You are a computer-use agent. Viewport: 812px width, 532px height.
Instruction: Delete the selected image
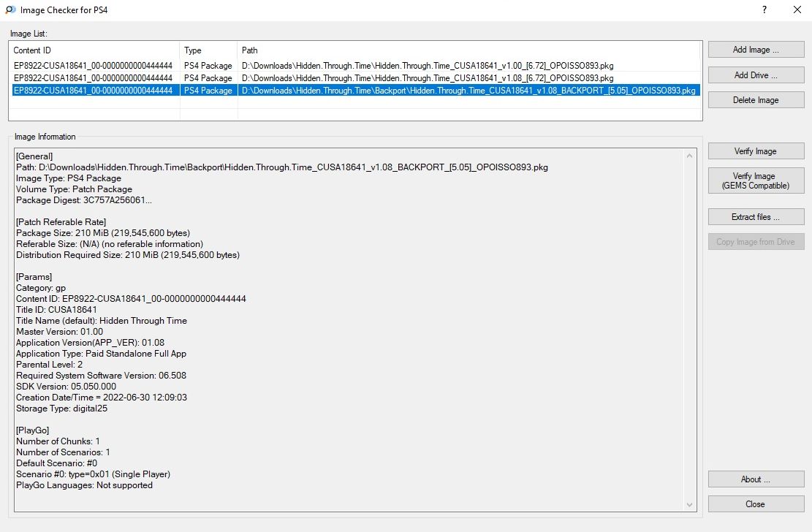[756, 100]
